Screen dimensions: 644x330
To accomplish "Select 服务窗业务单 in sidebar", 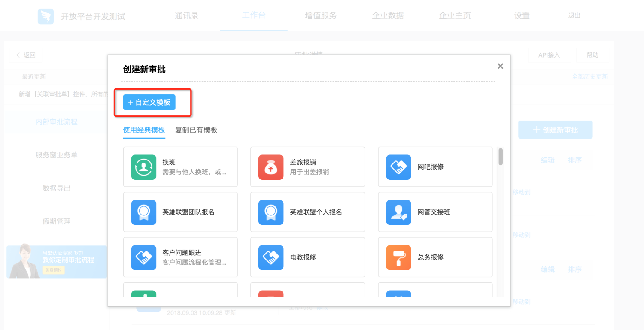I will (x=57, y=155).
